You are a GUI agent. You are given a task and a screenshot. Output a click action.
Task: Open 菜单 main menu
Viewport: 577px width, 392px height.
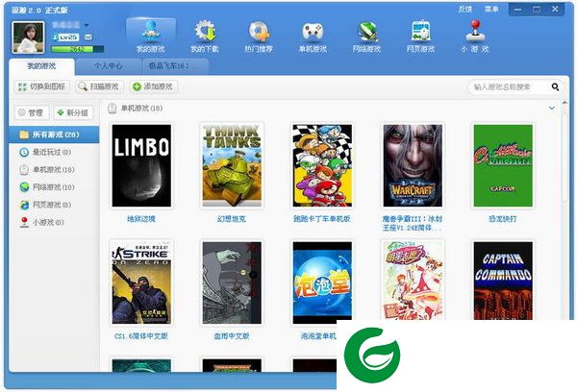click(491, 10)
